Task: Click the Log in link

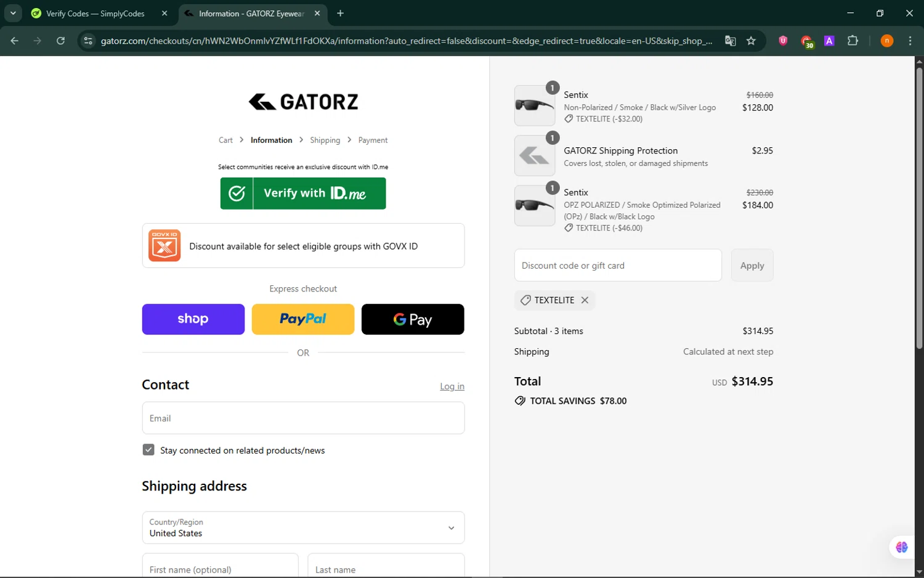Action: pos(452,386)
